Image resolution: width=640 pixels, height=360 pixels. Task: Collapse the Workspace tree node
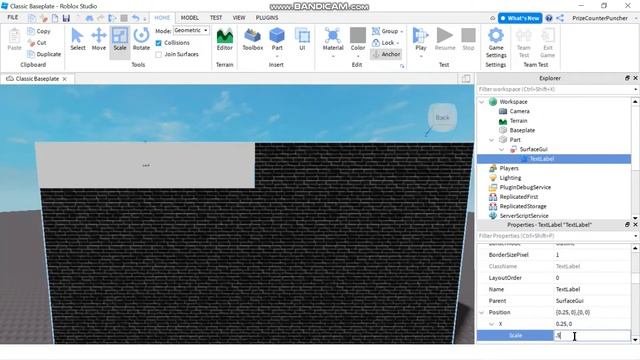pyautogui.click(x=482, y=102)
